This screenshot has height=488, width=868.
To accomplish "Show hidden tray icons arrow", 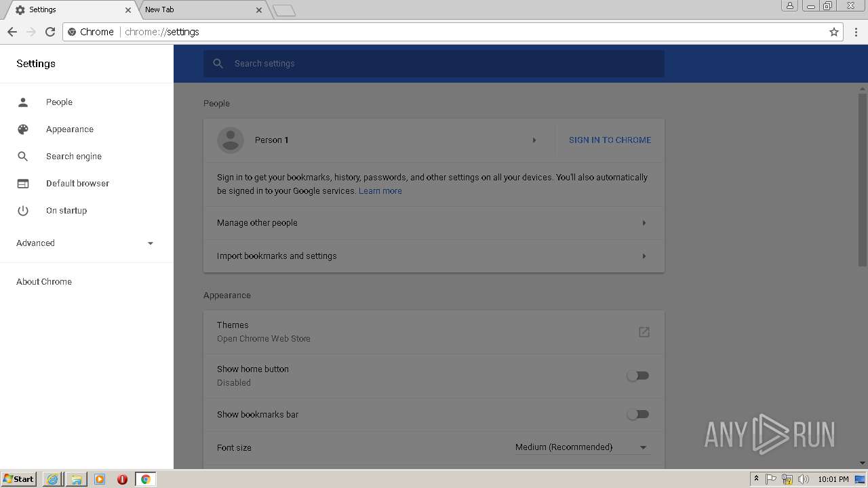I will (756, 479).
